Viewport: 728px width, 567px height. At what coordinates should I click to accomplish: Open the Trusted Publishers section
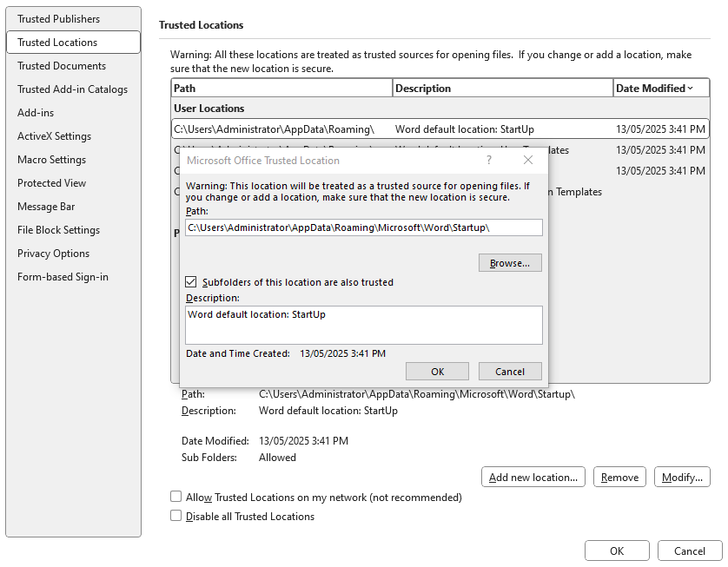[58, 19]
